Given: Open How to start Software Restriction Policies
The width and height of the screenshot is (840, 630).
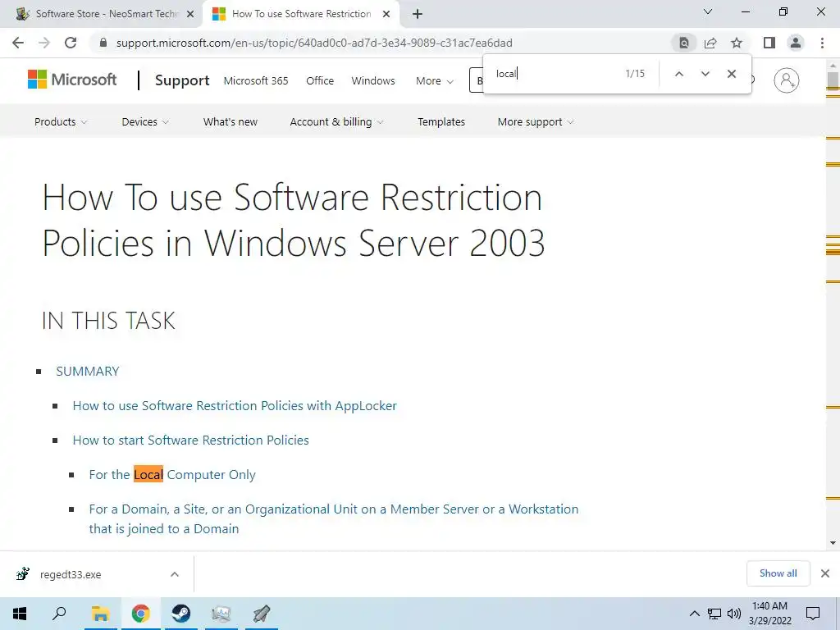Looking at the screenshot, I should 190,440.
